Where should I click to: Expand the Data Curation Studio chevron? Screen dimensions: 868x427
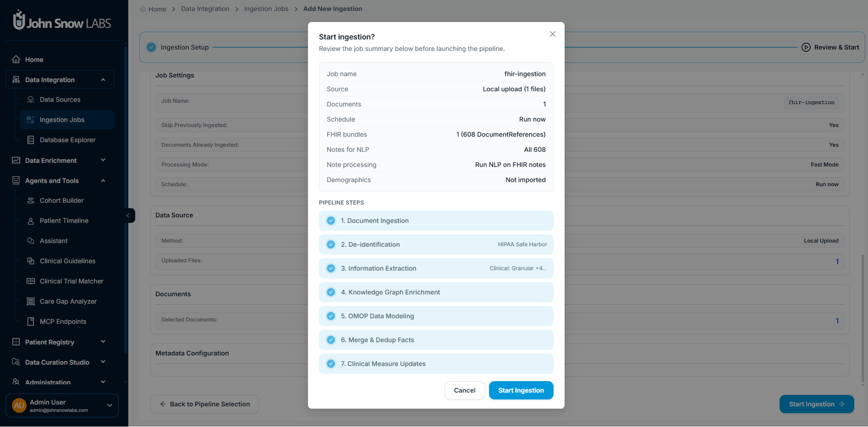click(103, 362)
